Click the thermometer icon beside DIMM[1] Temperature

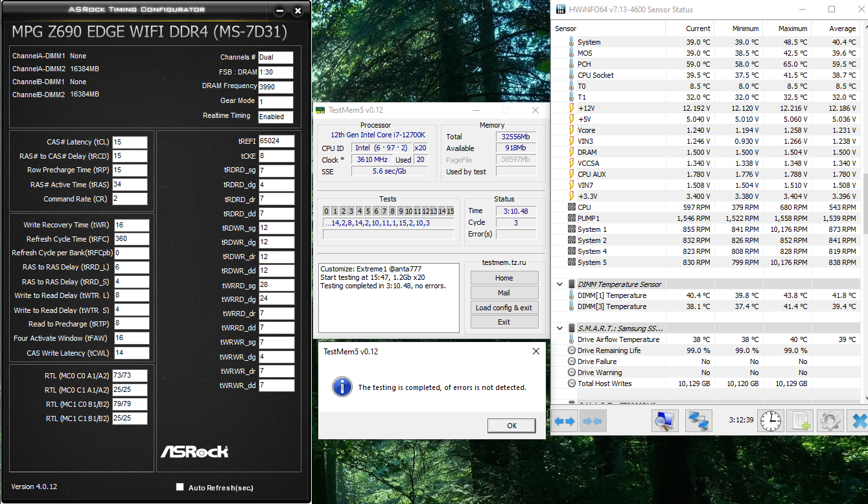tap(571, 295)
